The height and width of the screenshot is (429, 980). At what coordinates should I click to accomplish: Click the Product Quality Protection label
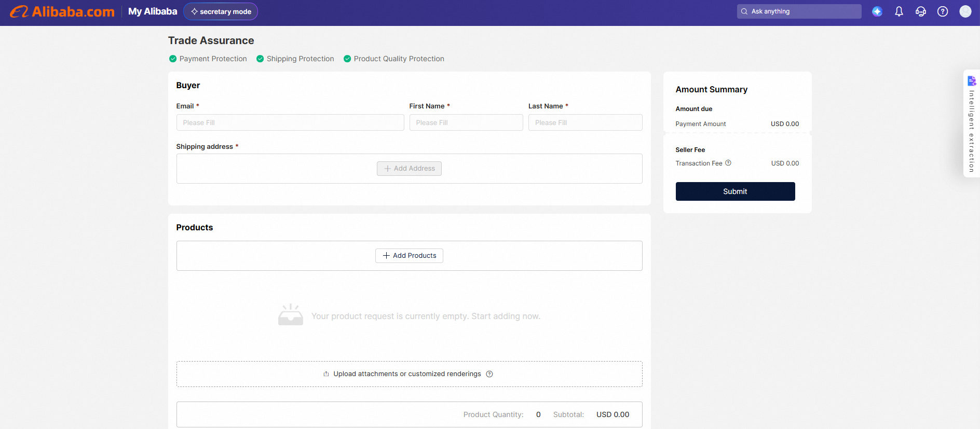[x=399, y=59]
